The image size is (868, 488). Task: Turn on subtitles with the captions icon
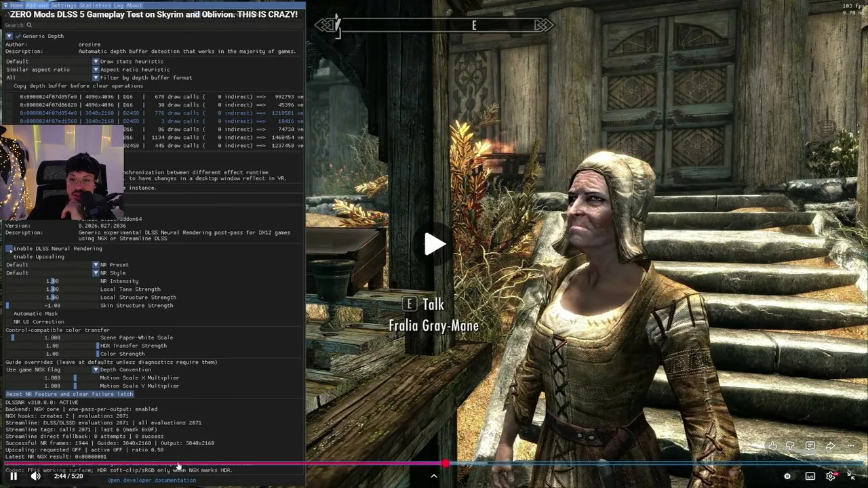tap(810, 476)
